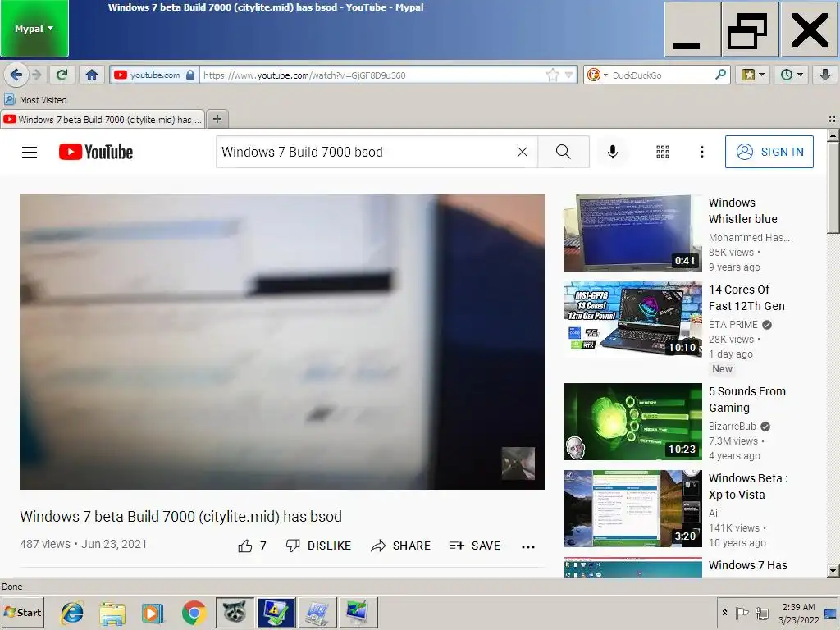Open a new tab with plus button

[217, 119]
